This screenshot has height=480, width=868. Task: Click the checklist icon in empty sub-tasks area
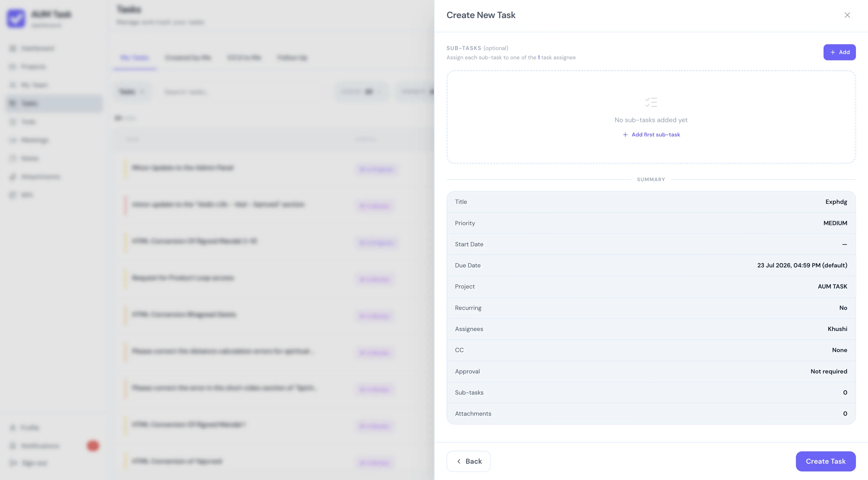coord(651,102)
